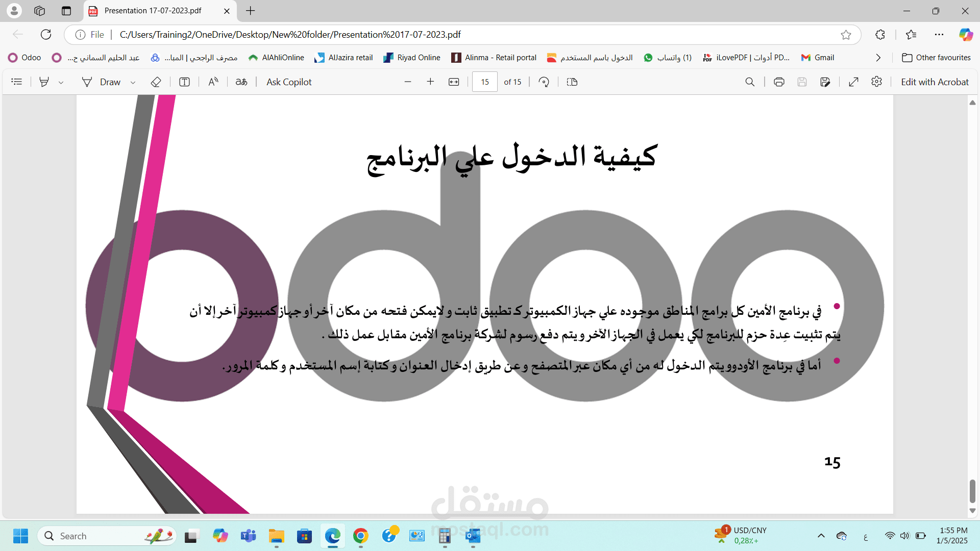980x551 pixels.
Task: Open the AlJazira retail bookmark
Action: (344, 58)
